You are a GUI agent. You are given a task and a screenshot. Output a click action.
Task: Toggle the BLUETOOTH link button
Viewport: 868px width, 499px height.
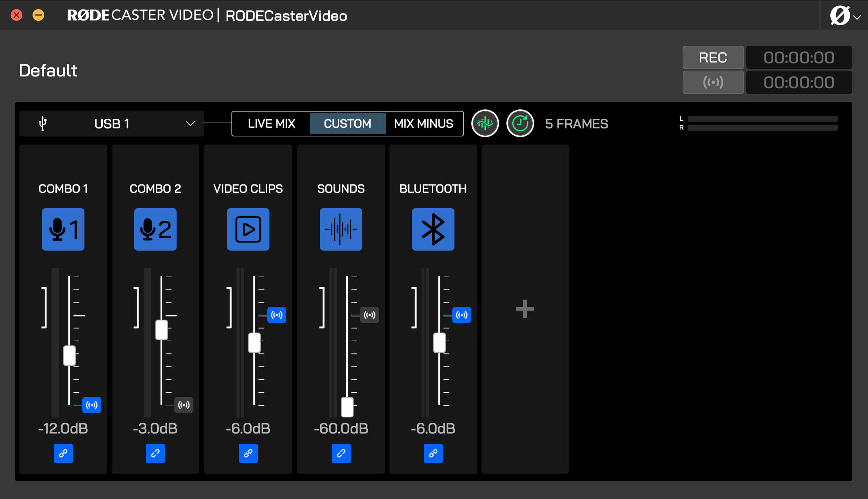point(433,453)
